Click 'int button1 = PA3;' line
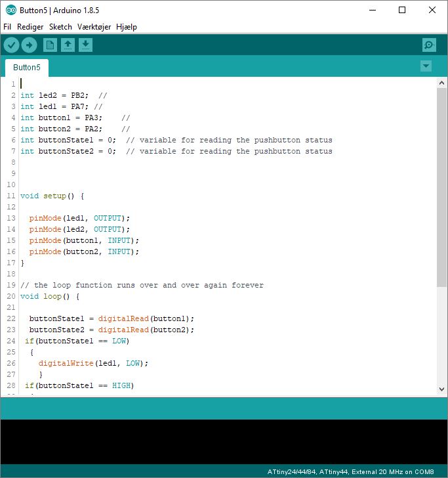 61,118
